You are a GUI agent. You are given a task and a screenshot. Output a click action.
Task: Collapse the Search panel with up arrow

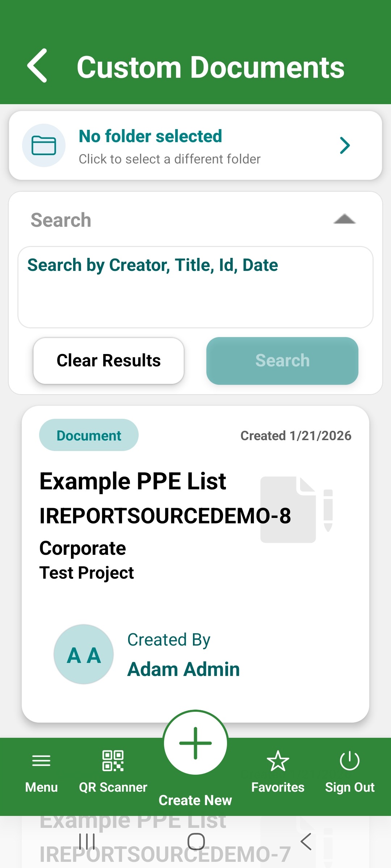point(344,219)
